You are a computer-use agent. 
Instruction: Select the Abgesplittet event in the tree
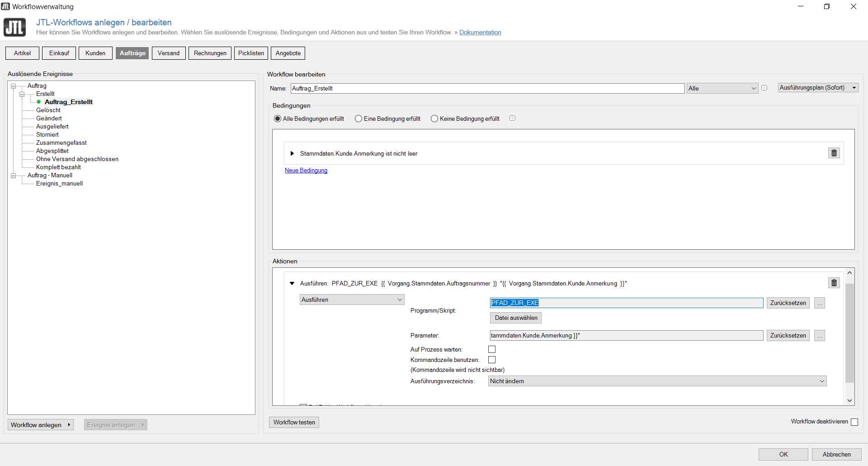click(52, 151)
